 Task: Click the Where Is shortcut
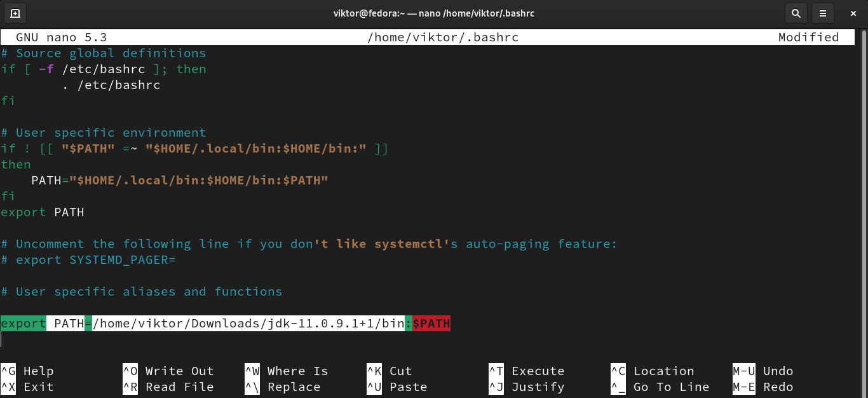[x=297, y=371]
